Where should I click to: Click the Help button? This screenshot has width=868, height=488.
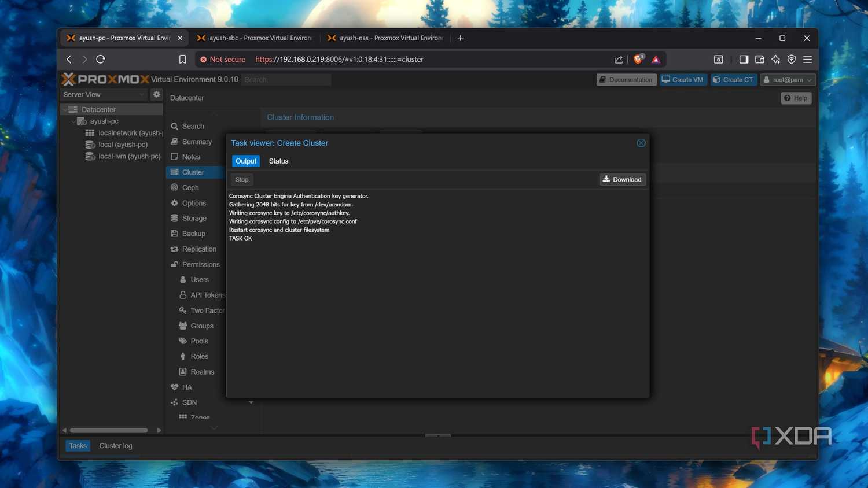796,98
